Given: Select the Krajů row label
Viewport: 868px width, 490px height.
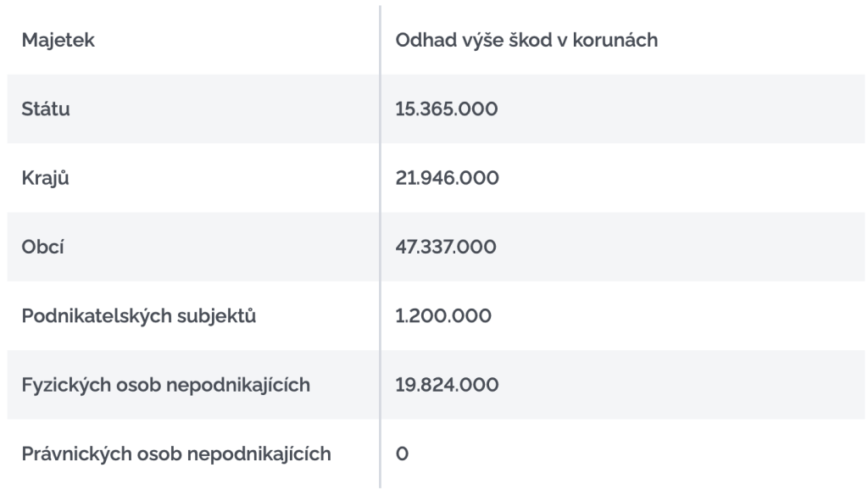Looking at the screenshot, I should [47, 178].
